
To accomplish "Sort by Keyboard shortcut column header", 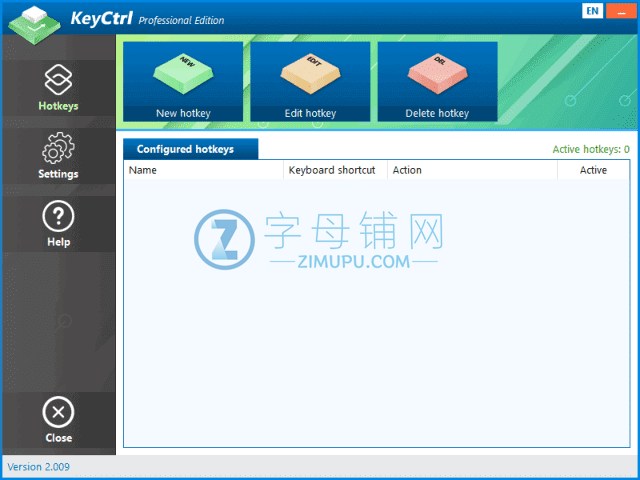I will (335, 170).
